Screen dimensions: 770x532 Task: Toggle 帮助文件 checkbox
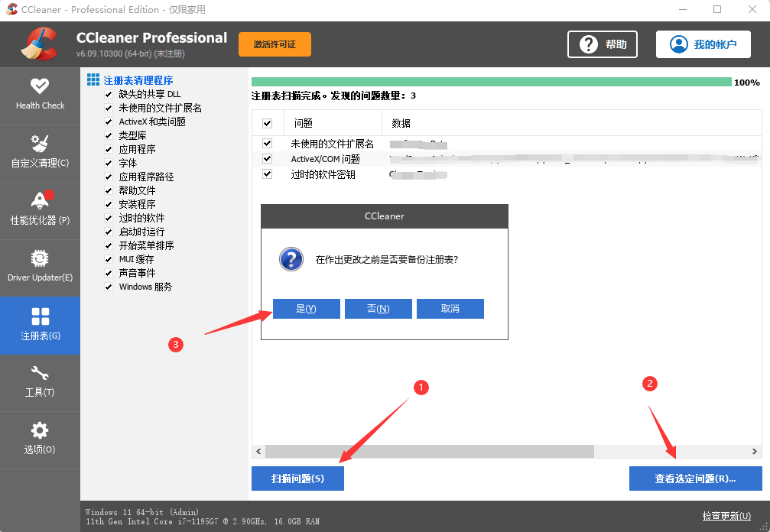109,190
